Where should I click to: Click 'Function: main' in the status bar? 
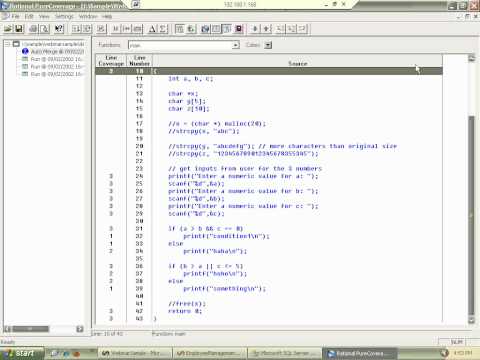click(x=169, y=334)
